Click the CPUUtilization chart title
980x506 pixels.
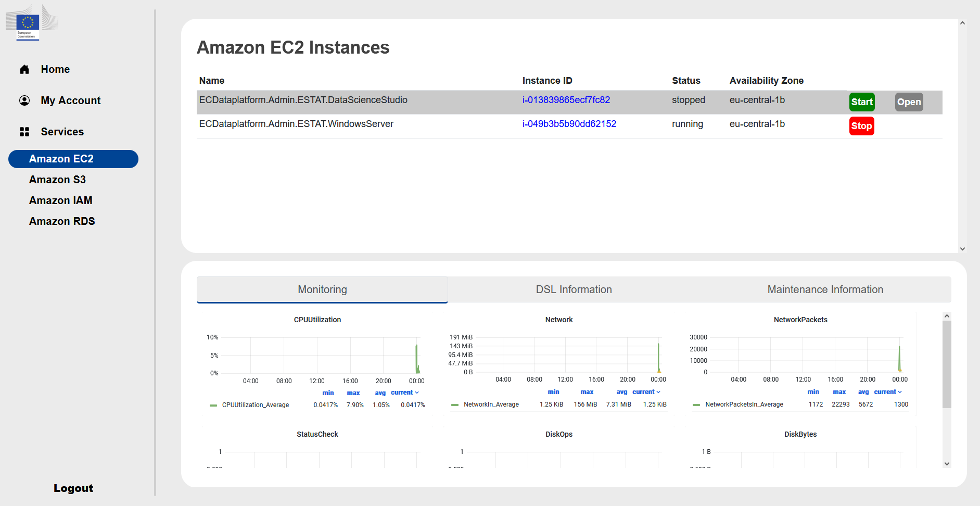(x=317, y=320)
